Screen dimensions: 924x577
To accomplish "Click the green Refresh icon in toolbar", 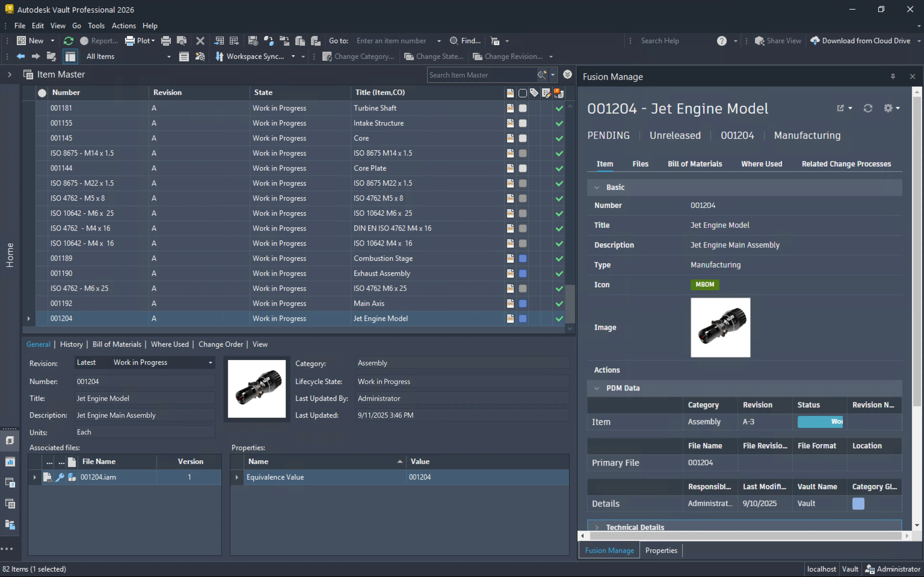I will pyautogui.click(x=69, y=41).
